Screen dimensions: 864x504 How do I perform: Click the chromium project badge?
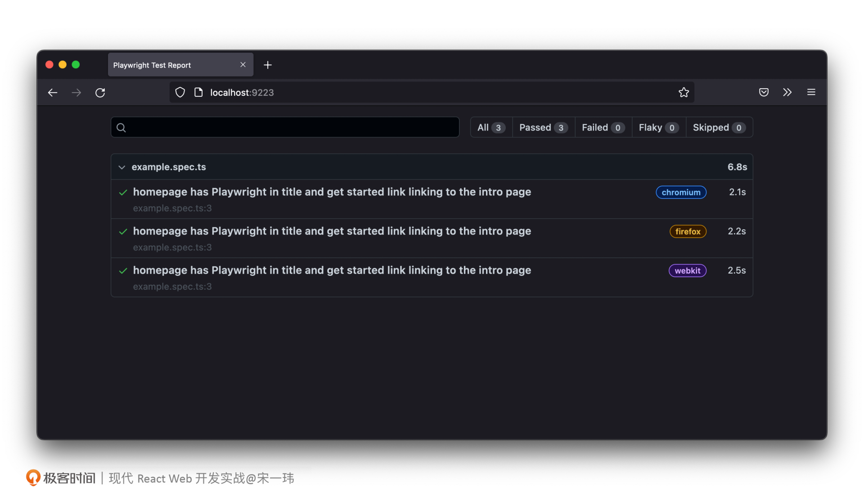[681, 193]
